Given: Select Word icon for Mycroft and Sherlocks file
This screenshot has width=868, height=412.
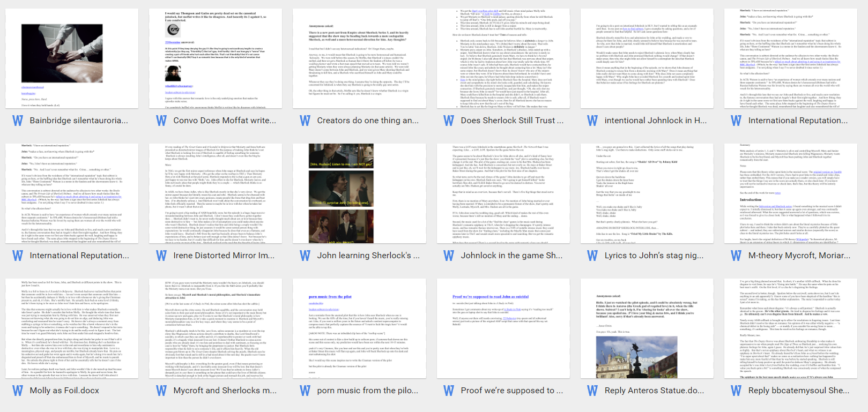Looking at the screenshot, I should [x=161, y=391].
